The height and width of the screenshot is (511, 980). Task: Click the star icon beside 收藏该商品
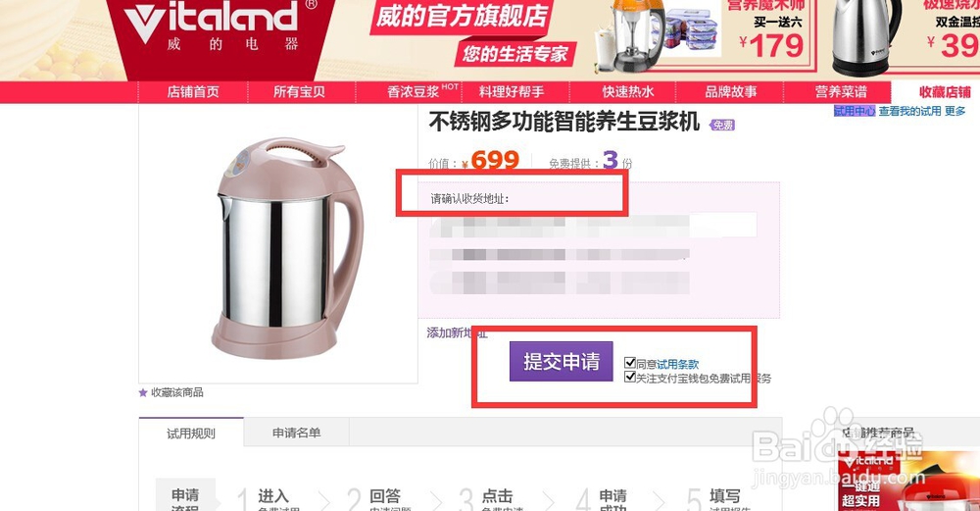[x=143, y=392]
